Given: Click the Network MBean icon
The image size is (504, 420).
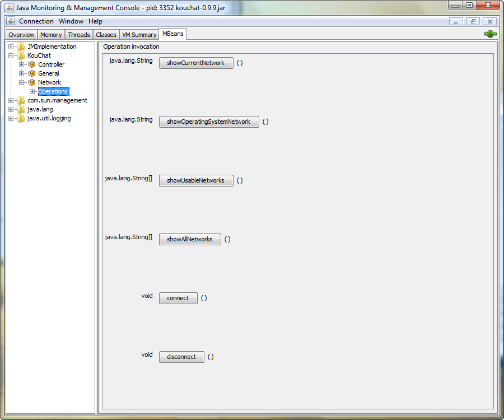Looking at the screenshot, I should tap(31, 82).
